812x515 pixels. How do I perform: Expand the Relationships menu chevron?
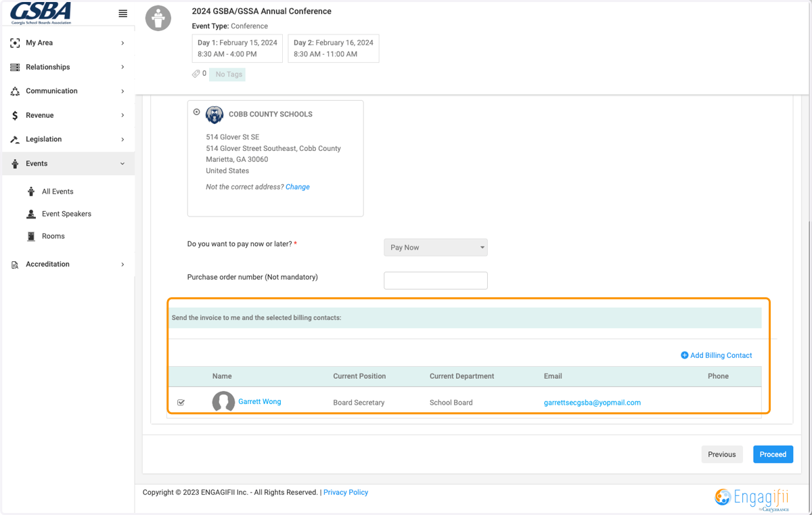[x=122, y=67]
